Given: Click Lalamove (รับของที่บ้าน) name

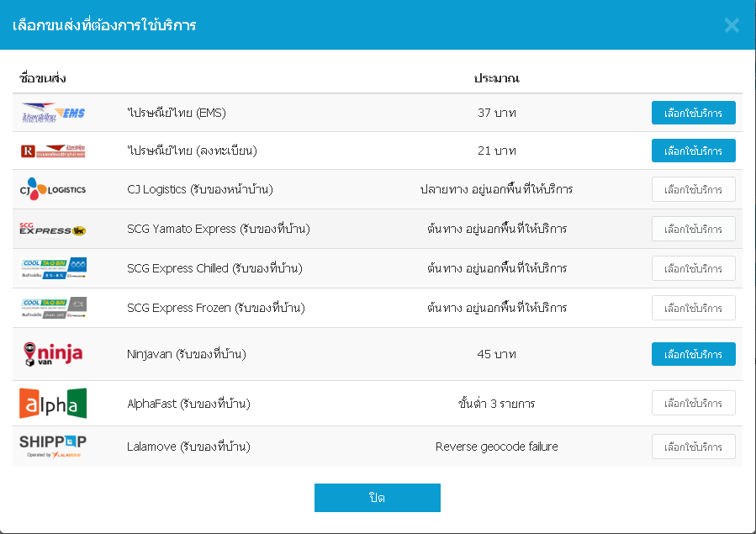Looking at the screenshot, I should [x=188, y=447].
